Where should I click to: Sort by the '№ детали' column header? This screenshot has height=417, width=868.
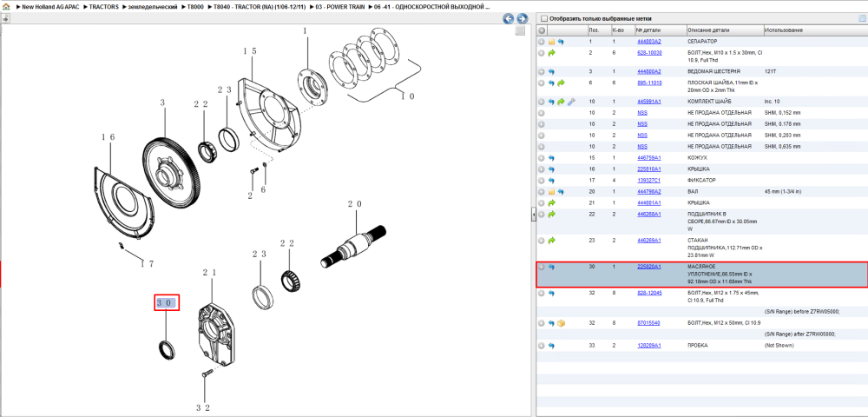pos(660,30)
